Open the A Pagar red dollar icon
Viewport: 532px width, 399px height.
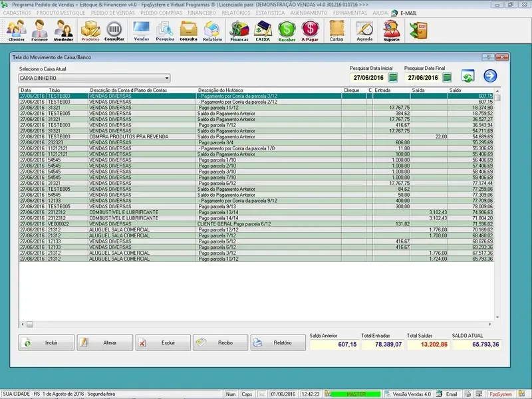click(310, 30)
